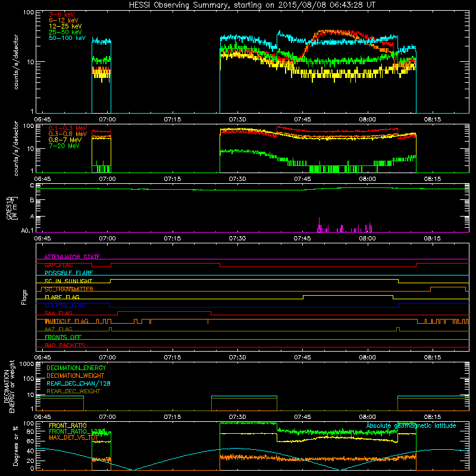This screenshot has height=476, width=476.
Task: Click the '0.3-0.8 MeV' legend entry
Action: point(68,134)
